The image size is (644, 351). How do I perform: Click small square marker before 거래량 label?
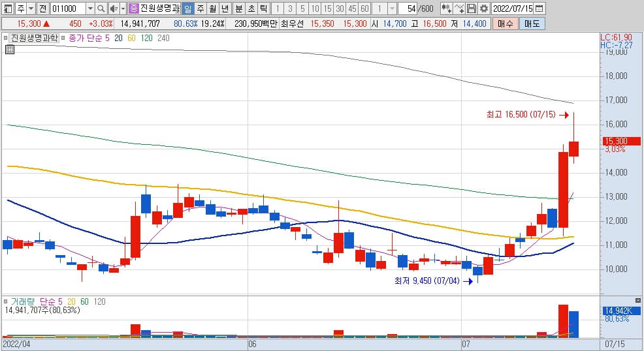pyautogui.click(x=5, y=302)
